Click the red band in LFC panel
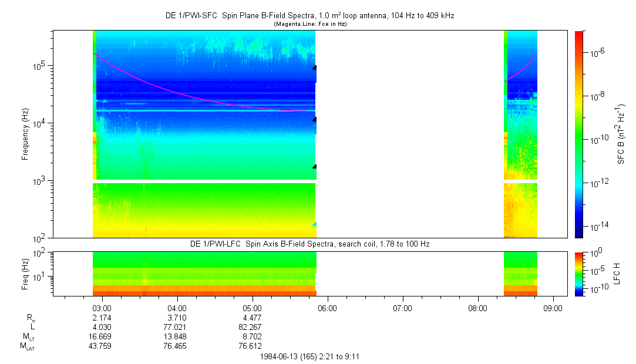 pos(204,292)
